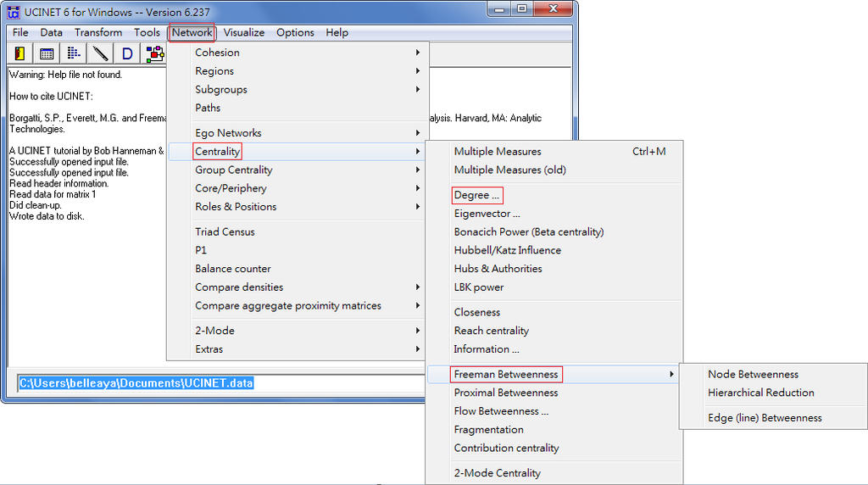Expand the Roles & Positions submenu arrow
Screen dimensions: 868x485
pos(418,207)
